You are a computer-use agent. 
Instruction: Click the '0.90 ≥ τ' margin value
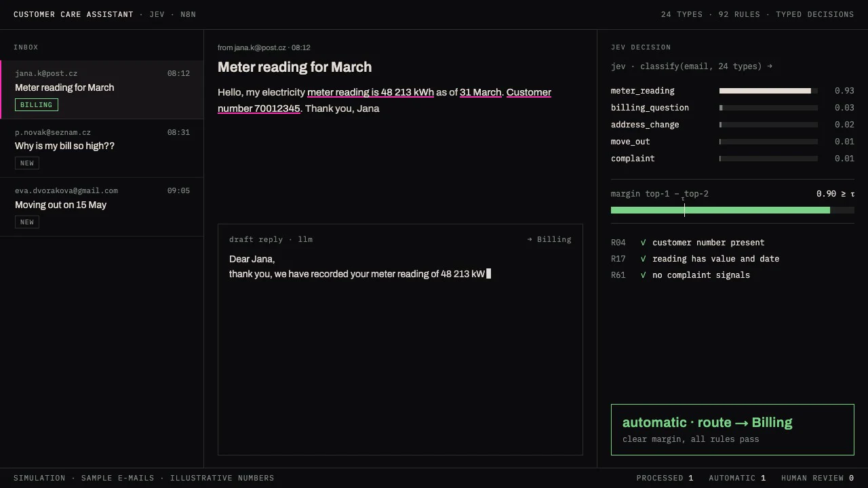click(835, 194)
